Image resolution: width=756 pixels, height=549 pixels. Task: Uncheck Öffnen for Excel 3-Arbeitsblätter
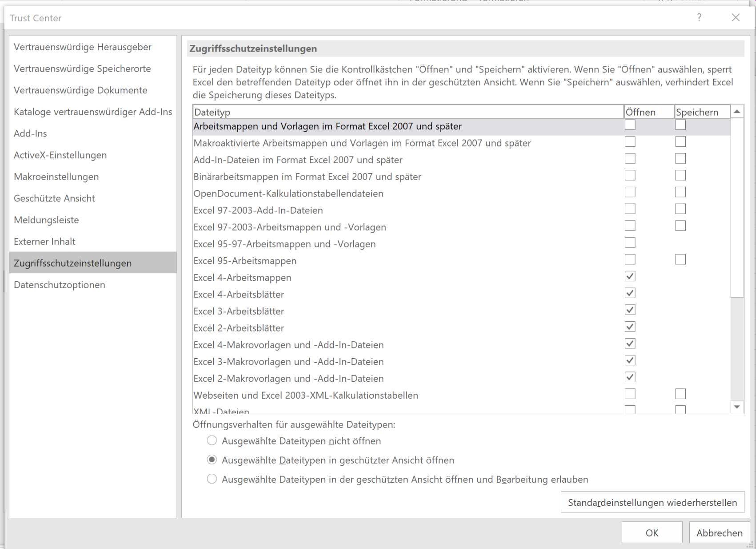coord(630,310)
